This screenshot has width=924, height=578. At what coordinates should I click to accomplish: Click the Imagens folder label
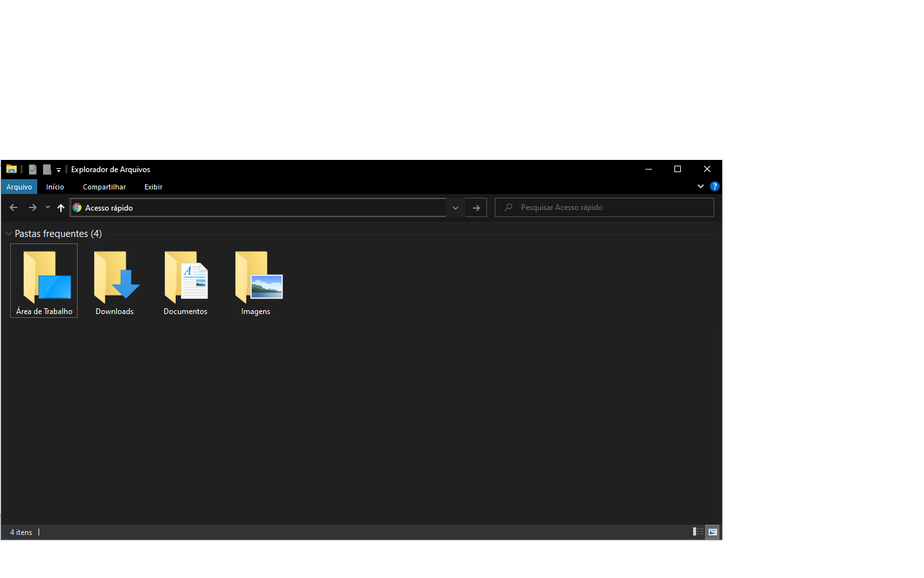click(256, 311)
